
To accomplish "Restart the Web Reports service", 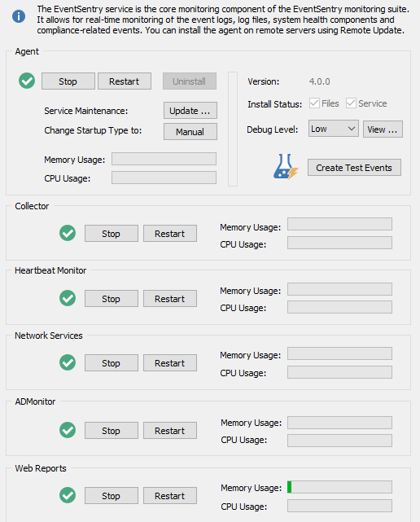I will 170,496.
